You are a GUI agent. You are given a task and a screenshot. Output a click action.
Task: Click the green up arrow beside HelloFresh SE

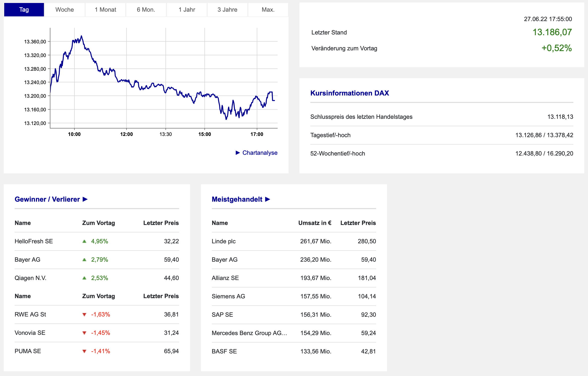coord(84,241)
